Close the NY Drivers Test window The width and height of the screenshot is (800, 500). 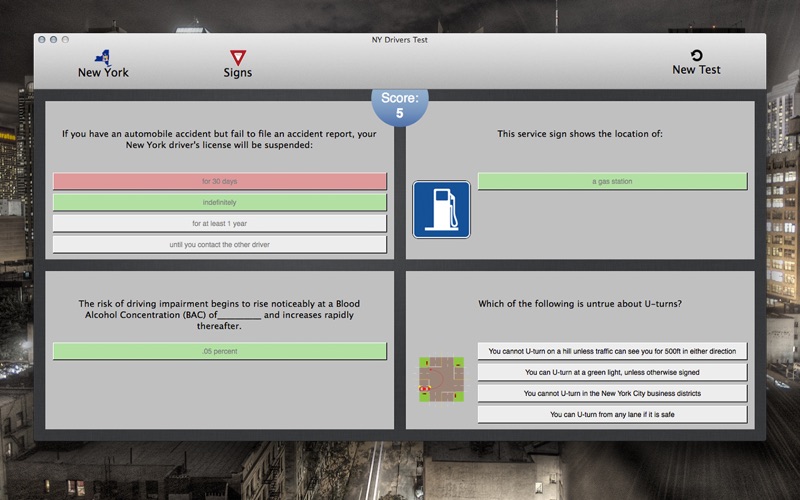click(x=42, y=39)
